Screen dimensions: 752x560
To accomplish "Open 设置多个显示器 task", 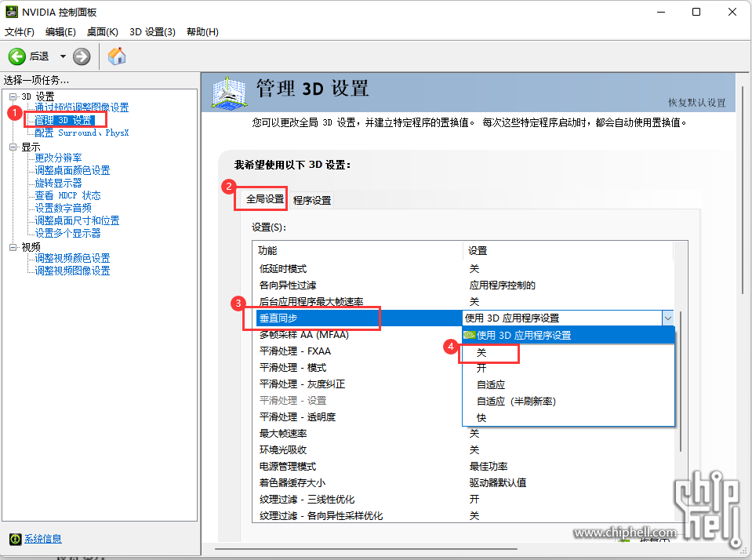I will pos(67,233).
